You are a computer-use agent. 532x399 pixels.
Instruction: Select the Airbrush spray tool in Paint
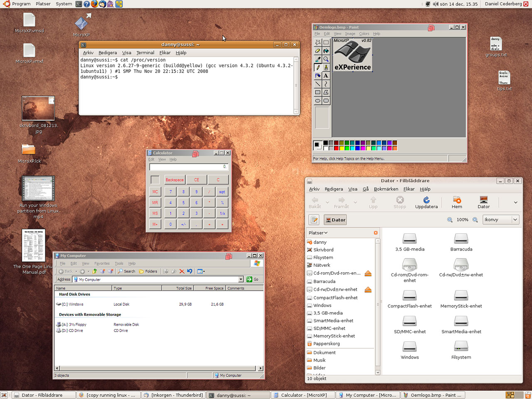pyautogui.click(x=318, y=76)
